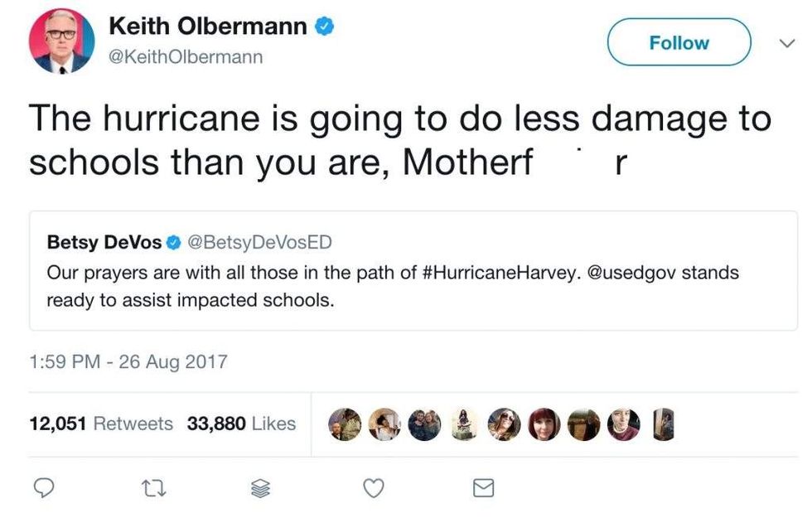View the 12,051 Retweets list
This screenshot has height=518, width=812.
click(x=101, y=424)
